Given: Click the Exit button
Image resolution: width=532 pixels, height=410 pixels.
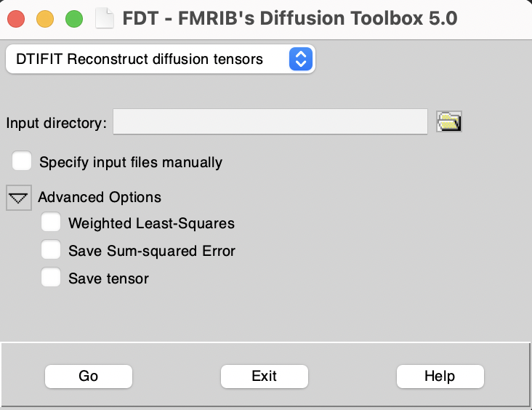Looking at the screenshot, I should [x=265, y=376].
